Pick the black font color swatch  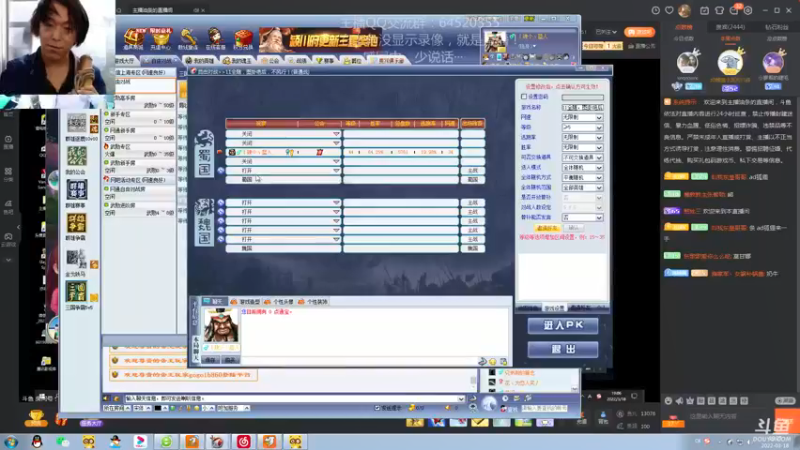coord(158,408)
